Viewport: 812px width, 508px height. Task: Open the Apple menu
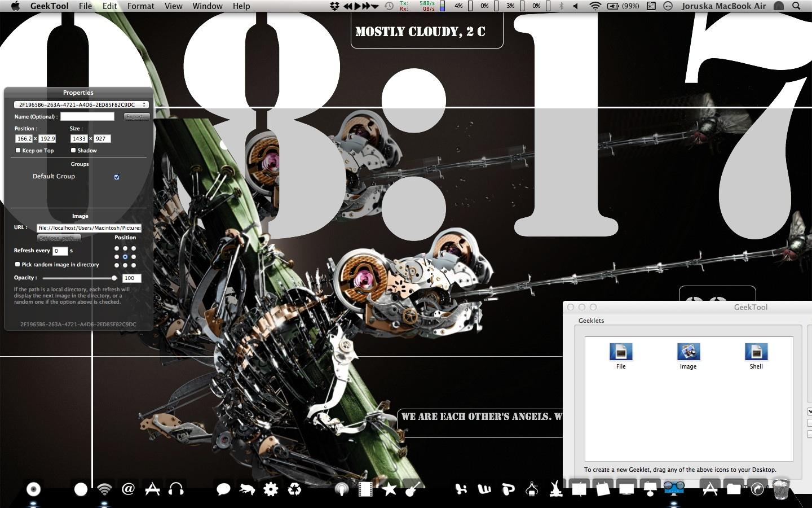(x=15, y=6)
